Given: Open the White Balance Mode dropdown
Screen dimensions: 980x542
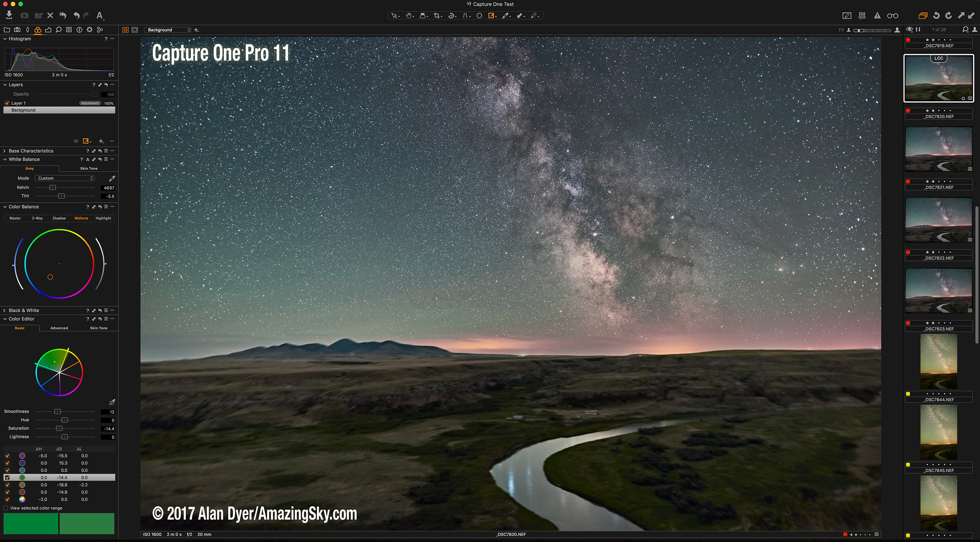Looking at the screenshot, I should click(x=65, y=178).
